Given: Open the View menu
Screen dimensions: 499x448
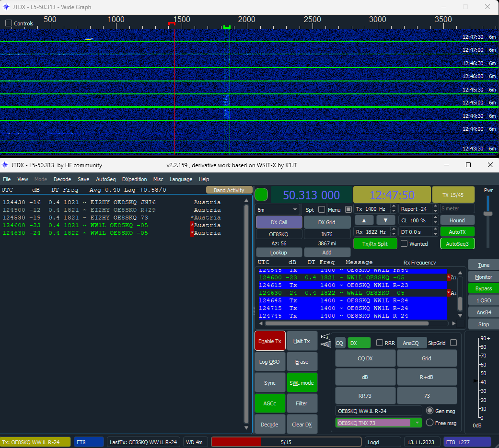Looking at the screenshot, I should click(23, 179).
